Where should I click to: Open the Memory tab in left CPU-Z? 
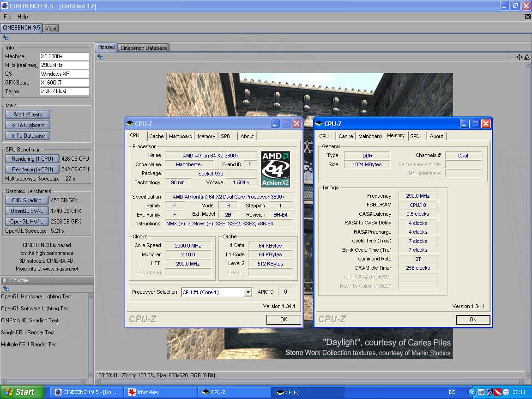coord(206,136)
